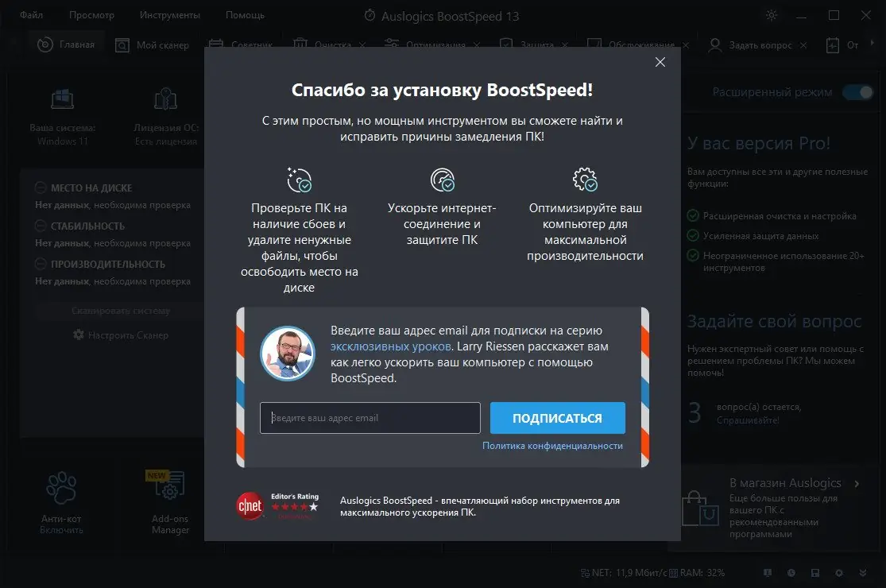Click the CNET Editor's Rating badge
The image size is (886, 588).
pos(277,505)
